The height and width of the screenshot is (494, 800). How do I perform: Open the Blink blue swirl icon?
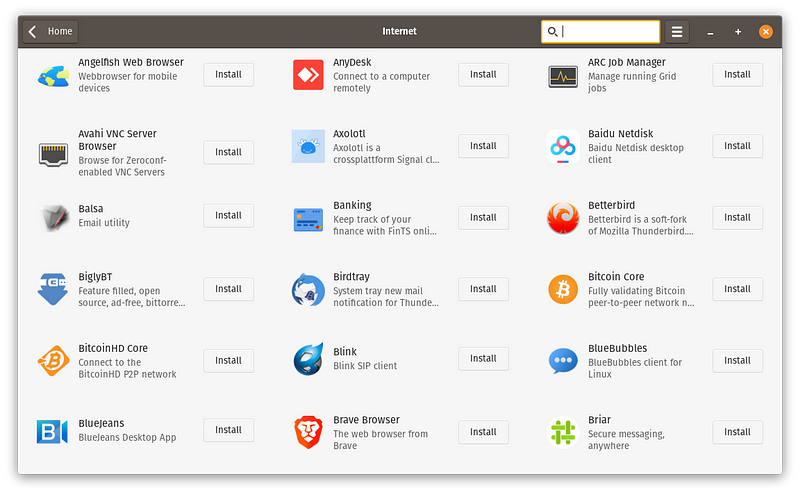(x=308, y=359)
